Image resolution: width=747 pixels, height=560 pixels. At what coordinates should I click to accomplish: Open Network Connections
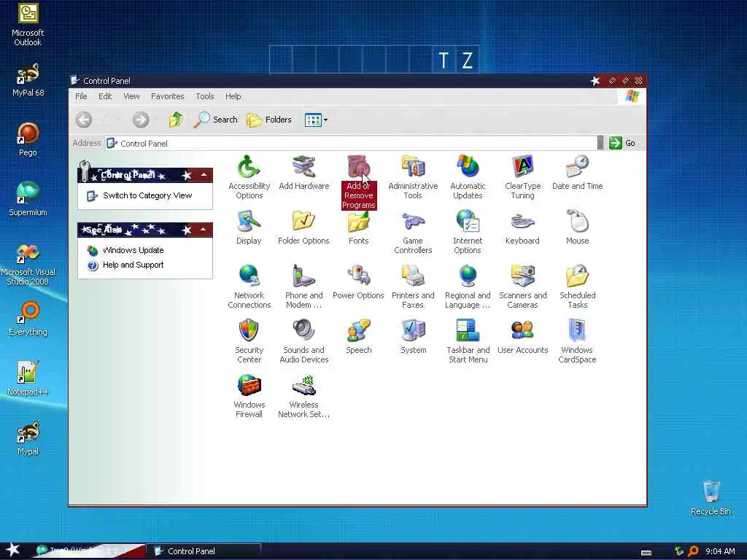tap(249, 287)
